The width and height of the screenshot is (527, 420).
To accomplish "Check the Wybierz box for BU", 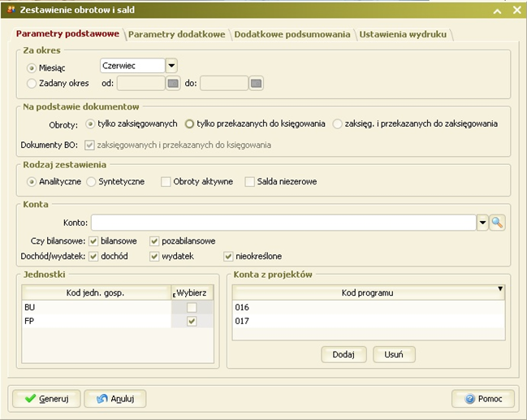I will coord(192,307).
